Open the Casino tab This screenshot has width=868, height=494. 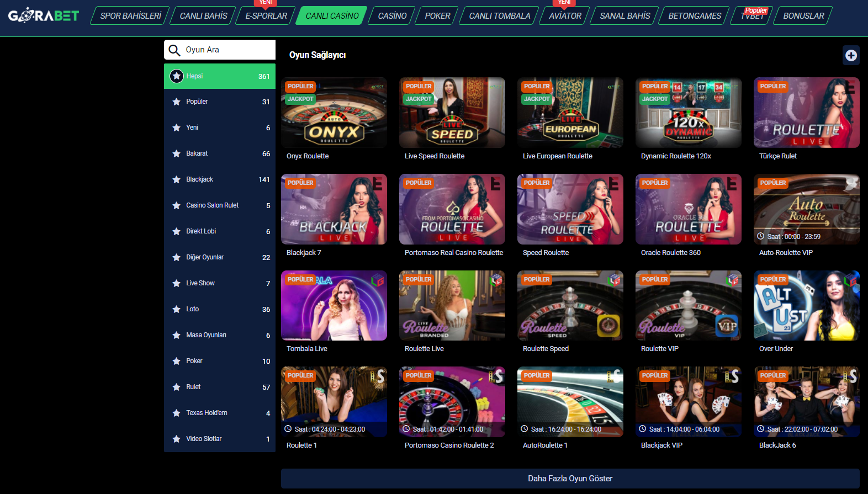pos(392,15)
